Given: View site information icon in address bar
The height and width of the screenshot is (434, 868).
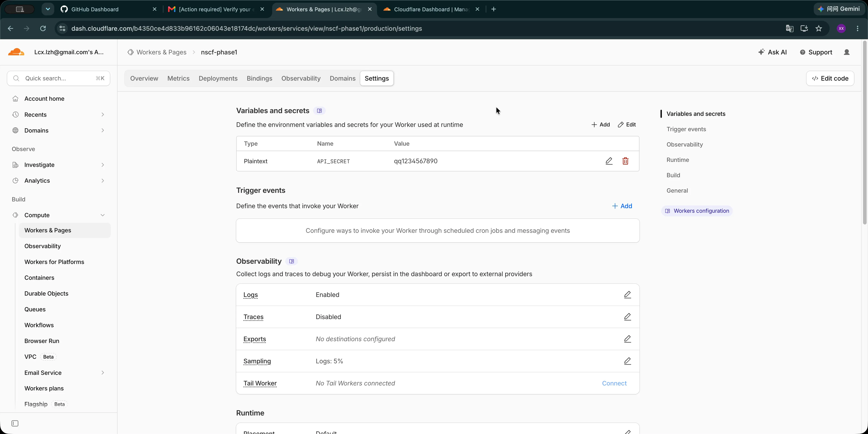Looking at the screenshot, I should 62,28.
